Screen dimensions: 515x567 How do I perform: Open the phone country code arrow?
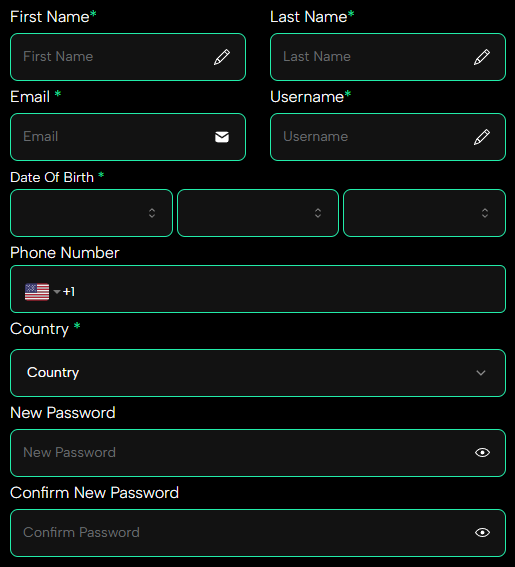coord(57,291)
